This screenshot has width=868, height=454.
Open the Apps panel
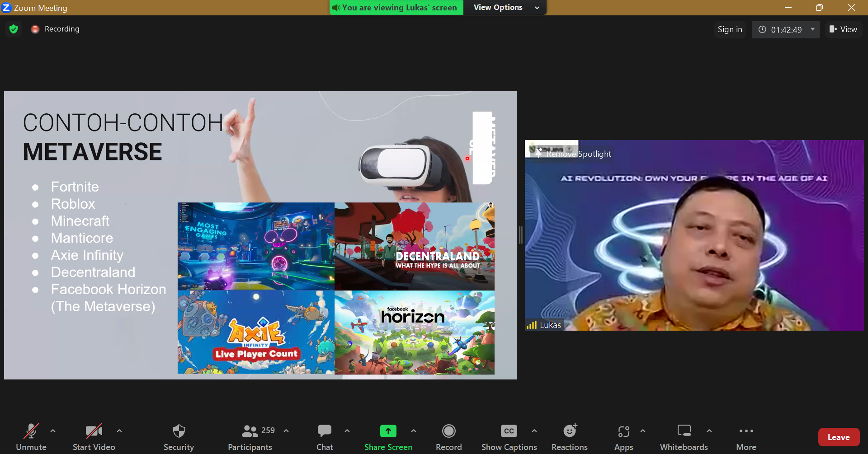[x=623, y=436]
